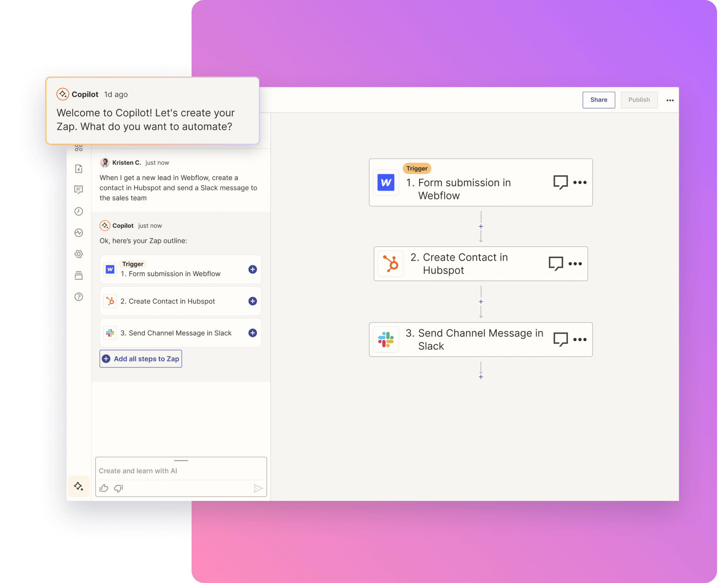Image resolution: width=728 pixels, height=583 pixels.
Task: Open the activity status icon in the sidebar
Action: [x=79, y=233]
